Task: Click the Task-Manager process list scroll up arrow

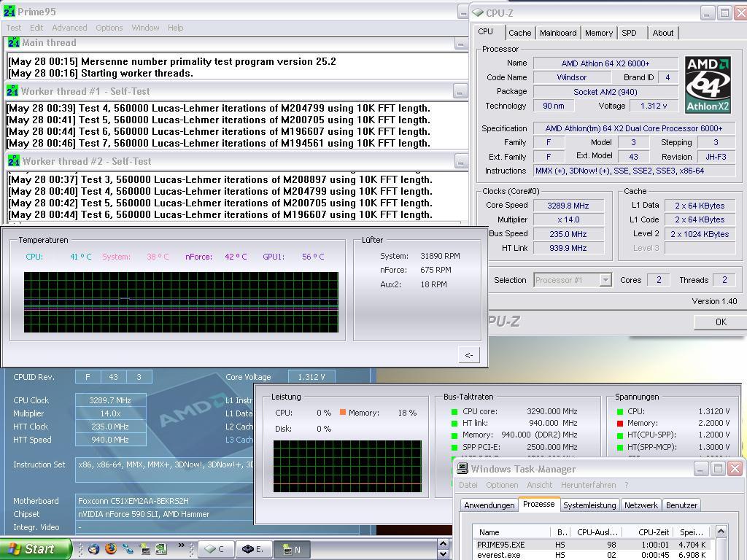Action: [721, 531]
